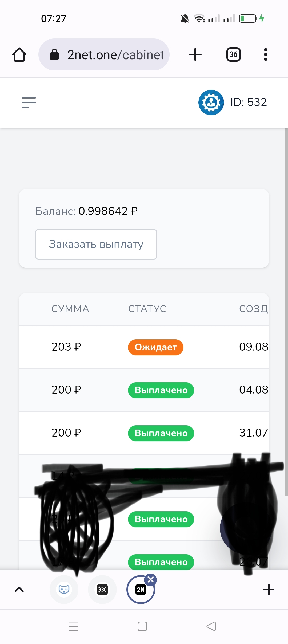Tap the browser home icon

pyautogui.click(x=19, y=54)
